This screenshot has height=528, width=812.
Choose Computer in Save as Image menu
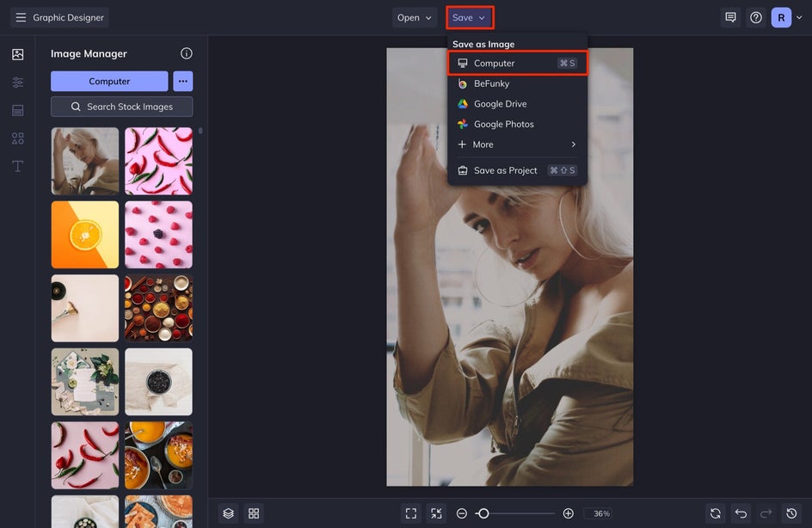[x=517, y=63]
